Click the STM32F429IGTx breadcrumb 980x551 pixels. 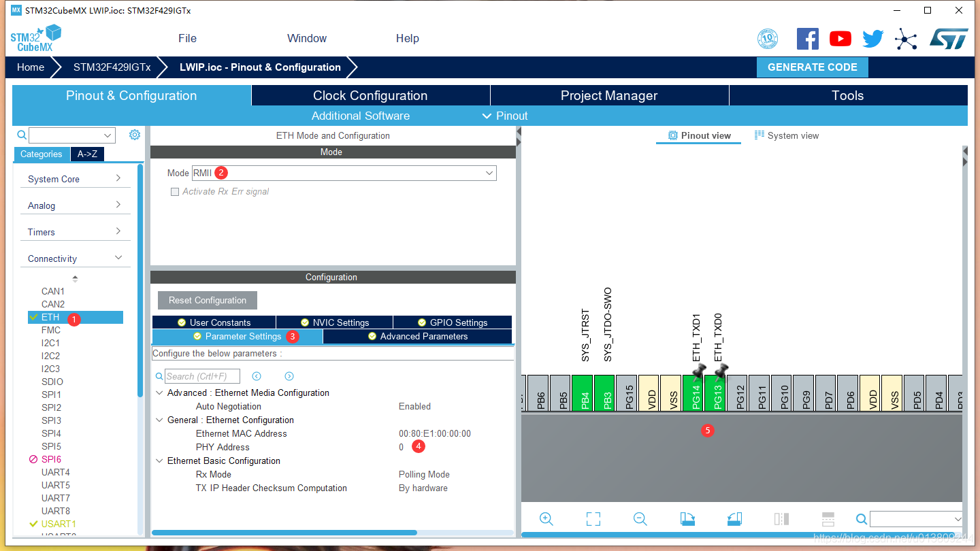coord(112,67)
